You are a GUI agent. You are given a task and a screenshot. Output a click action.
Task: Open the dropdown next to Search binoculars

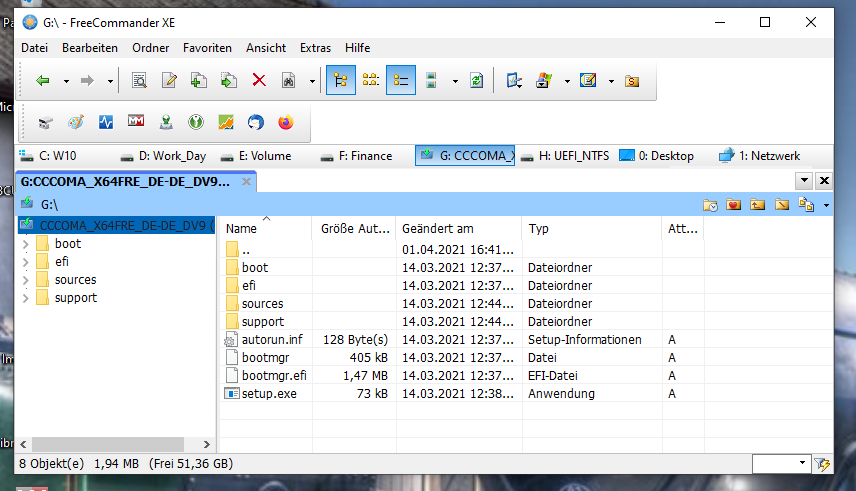tap(312, 81)
